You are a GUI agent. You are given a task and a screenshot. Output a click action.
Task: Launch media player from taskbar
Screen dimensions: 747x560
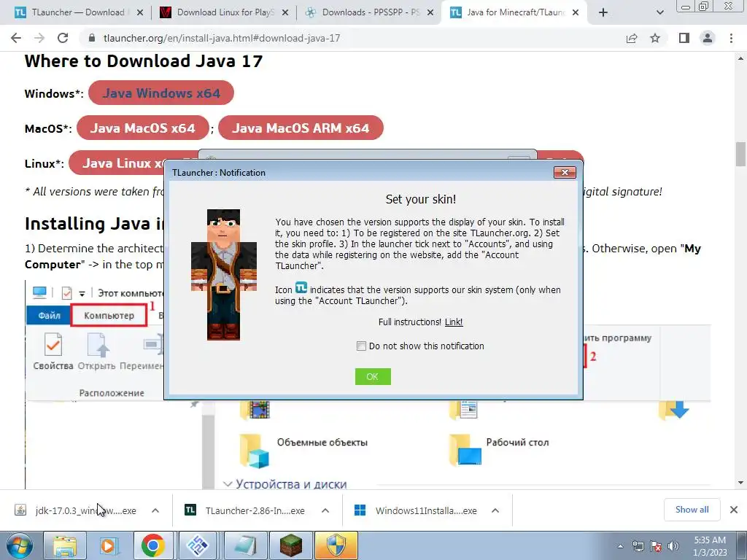point(109,545)
